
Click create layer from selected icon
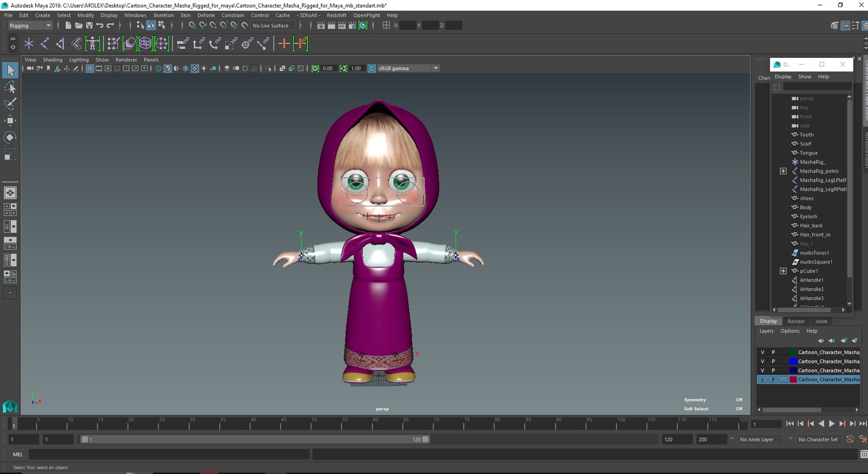(854, 340)
